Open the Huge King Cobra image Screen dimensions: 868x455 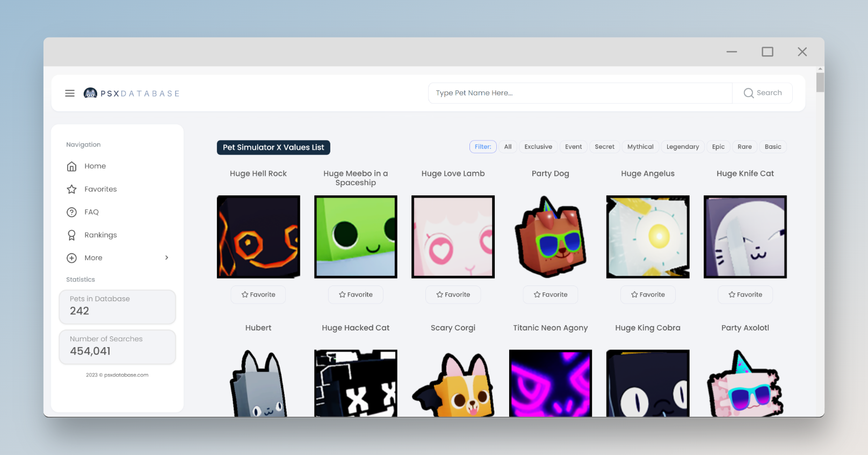[x=648, y=383]
